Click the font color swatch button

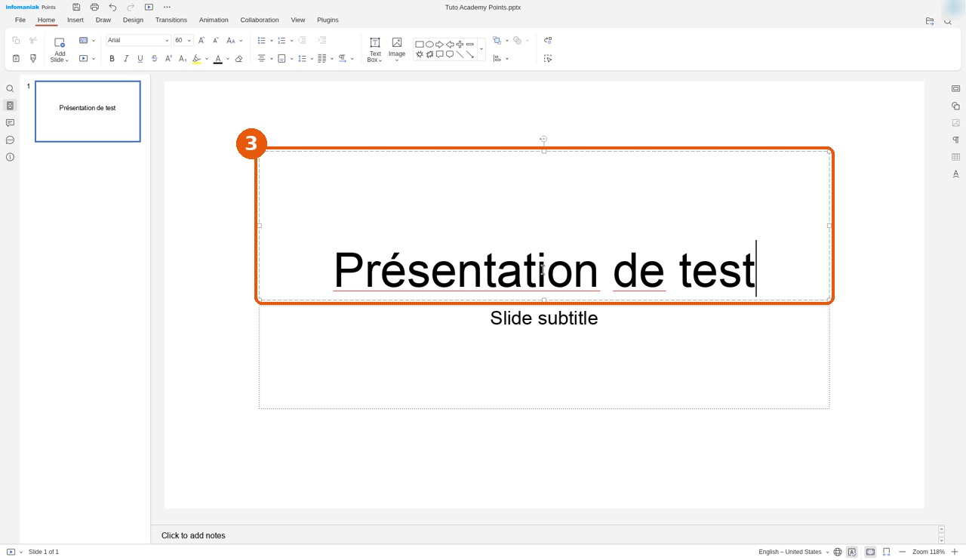pos(217,58)
